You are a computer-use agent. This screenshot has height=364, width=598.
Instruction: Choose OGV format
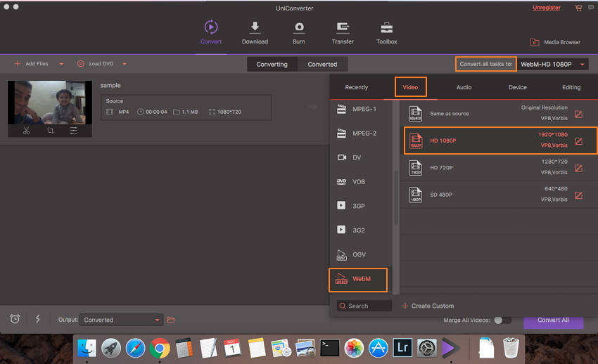(360, 254)
